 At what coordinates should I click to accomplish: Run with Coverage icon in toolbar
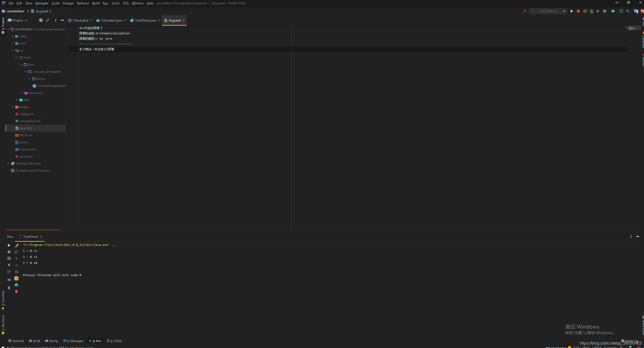[585, 11]
